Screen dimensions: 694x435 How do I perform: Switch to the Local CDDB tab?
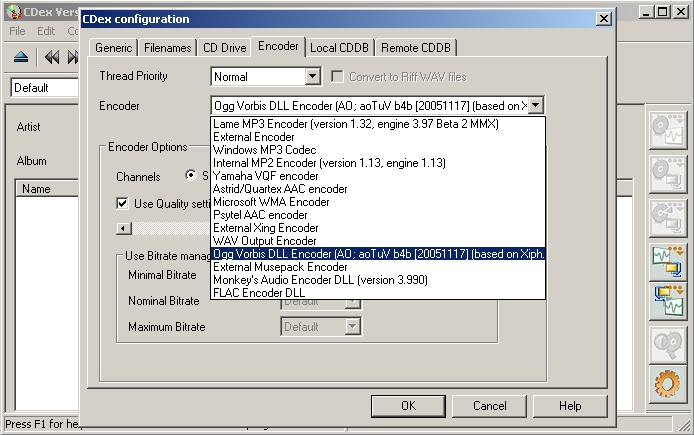tap(339, 47)
